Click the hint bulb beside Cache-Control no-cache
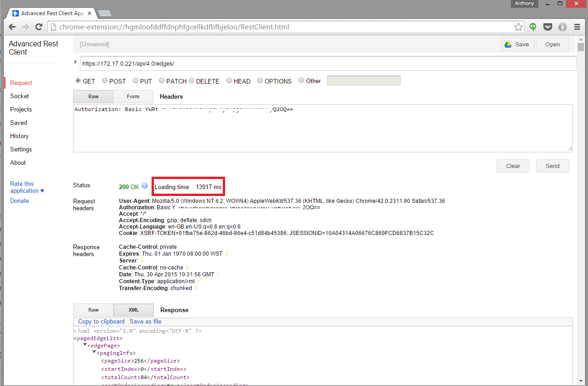This screenshot has width=588, height=386. click(x=187, y=267)
